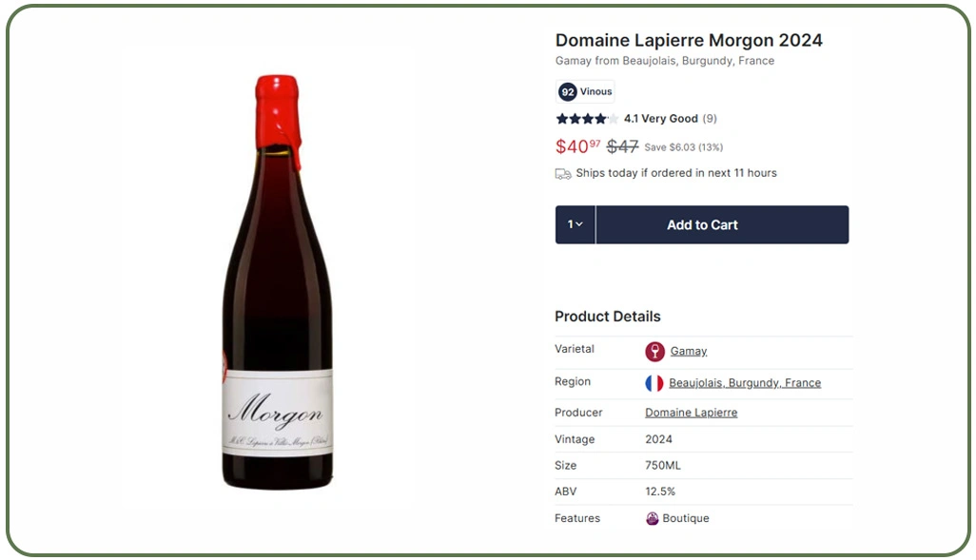Click the Boutique feature label
The width and height of the screenshot is (976, 560).
tap(685, 518)
